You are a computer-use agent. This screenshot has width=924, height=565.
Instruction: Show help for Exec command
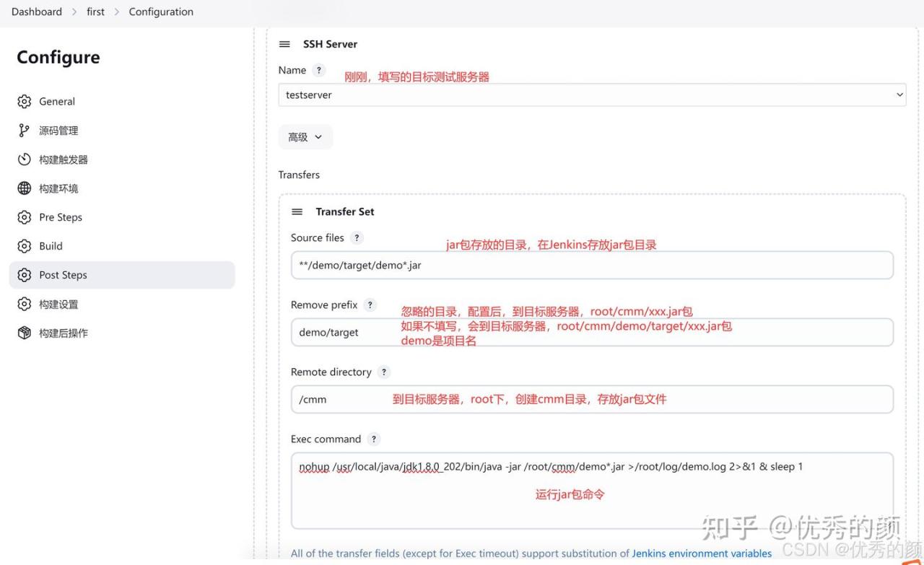[x=373, y=439]
